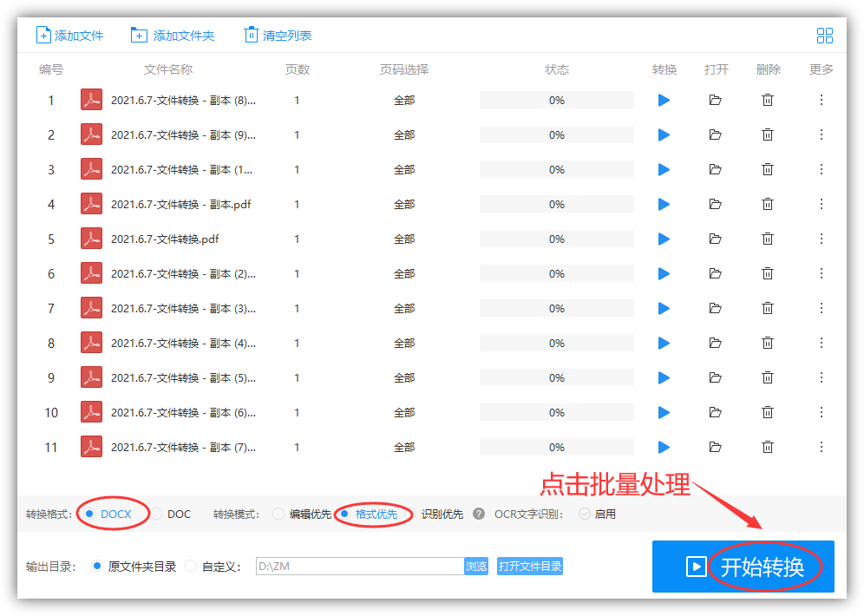Screen dimensions: 864x616
Task: Select 原文件夹目录 output option
Action: pyautogui.click(x=134, y=567)
